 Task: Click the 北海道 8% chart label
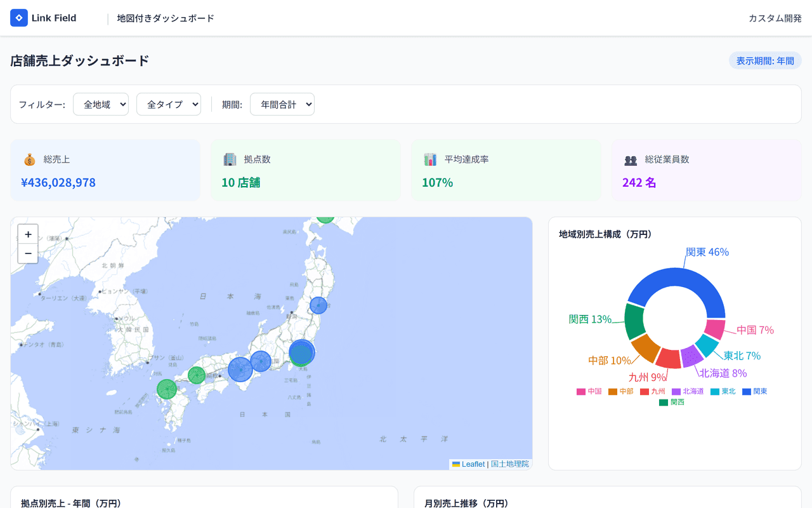[723, 373]
